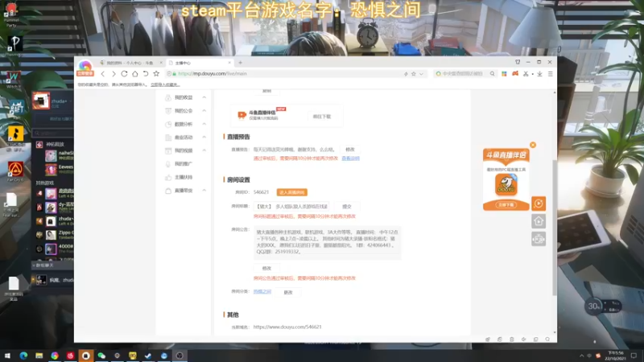
Task: Open WeChat from the taskbar
Action: 101,356
